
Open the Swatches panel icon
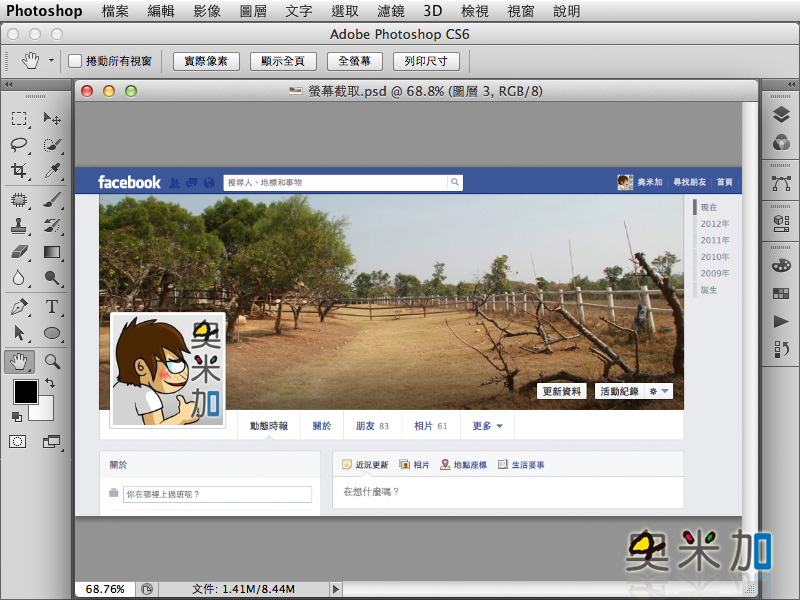(x=781, y=293)
